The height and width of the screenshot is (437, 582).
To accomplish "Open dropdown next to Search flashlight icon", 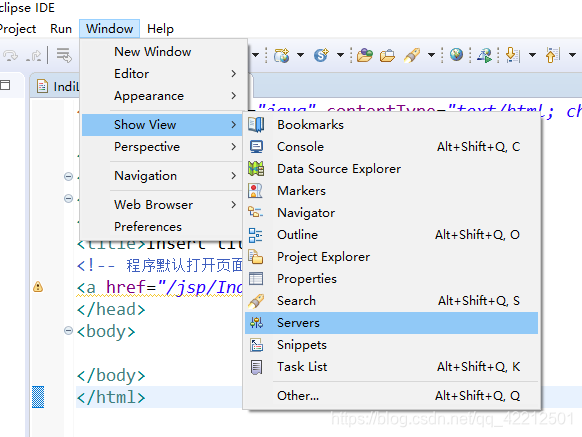I will click(x=431, y=55).
